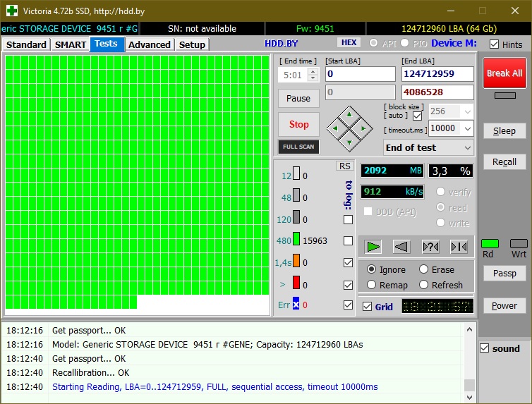Select the random seek scan mode icon
This screenshot has width=532, height=404.
(x=430, y=247)
